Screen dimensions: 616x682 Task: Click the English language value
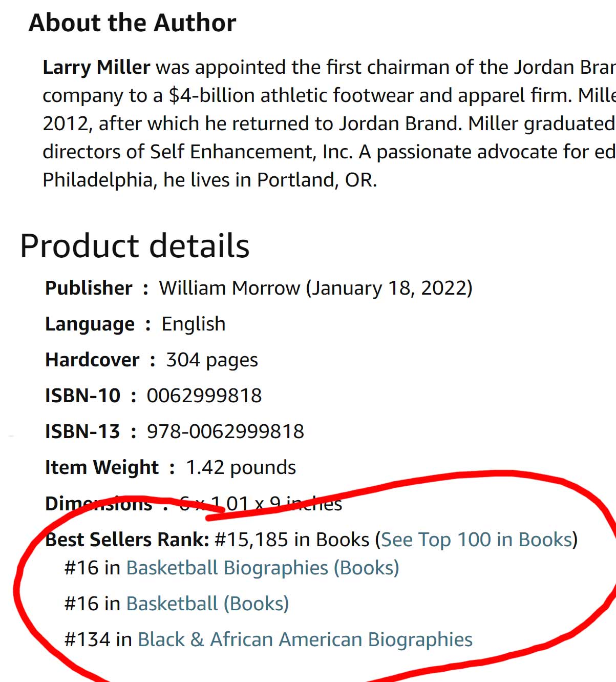[194, 324]
